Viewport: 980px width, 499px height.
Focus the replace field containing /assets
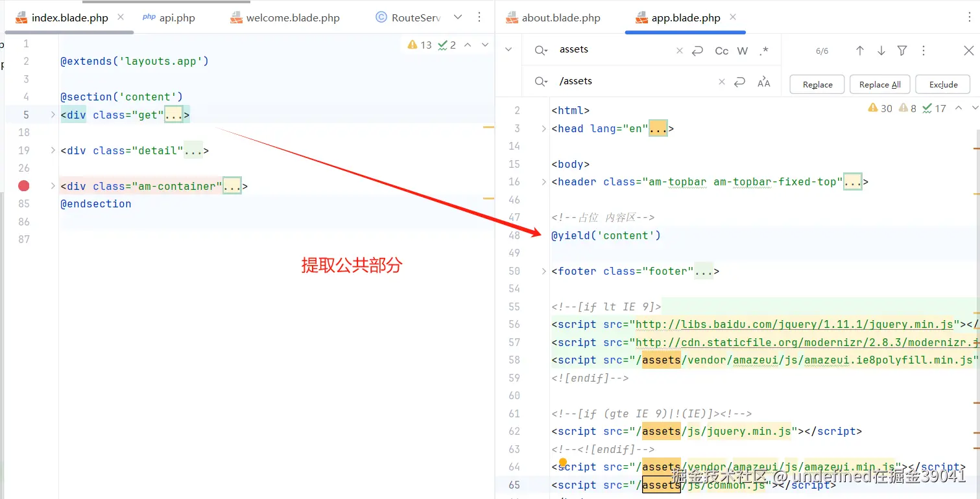(x=634, y=82)
